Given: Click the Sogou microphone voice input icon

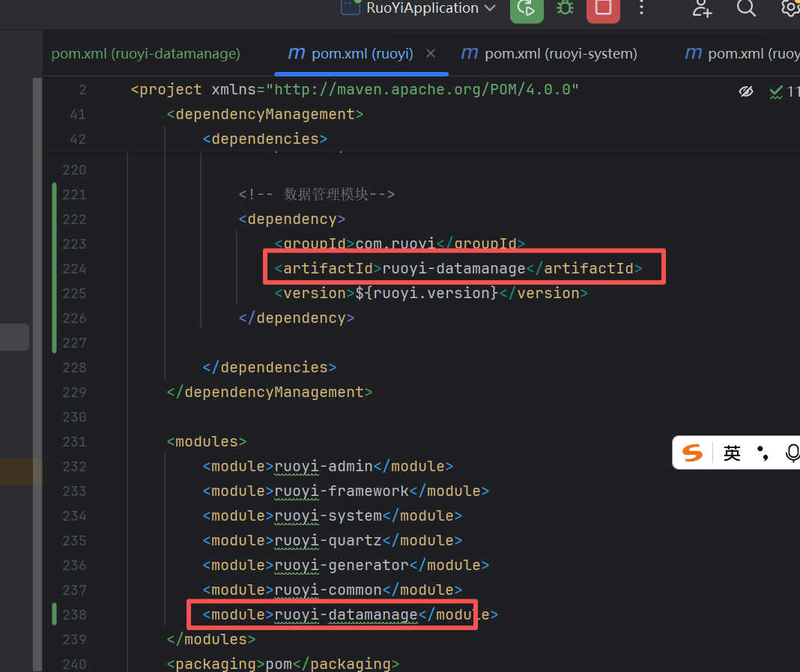Looking at the screenshot, I should coord(793,453).
